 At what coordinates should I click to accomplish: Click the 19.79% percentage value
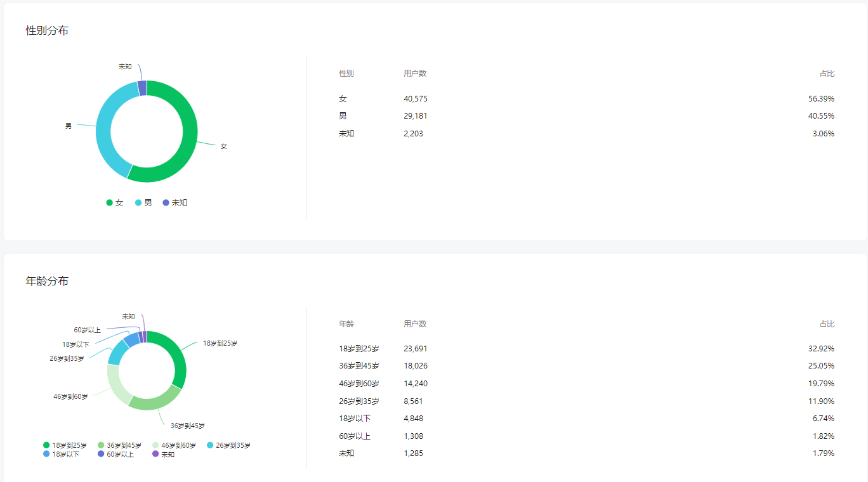pyautogui.click(x=821, y=384)
